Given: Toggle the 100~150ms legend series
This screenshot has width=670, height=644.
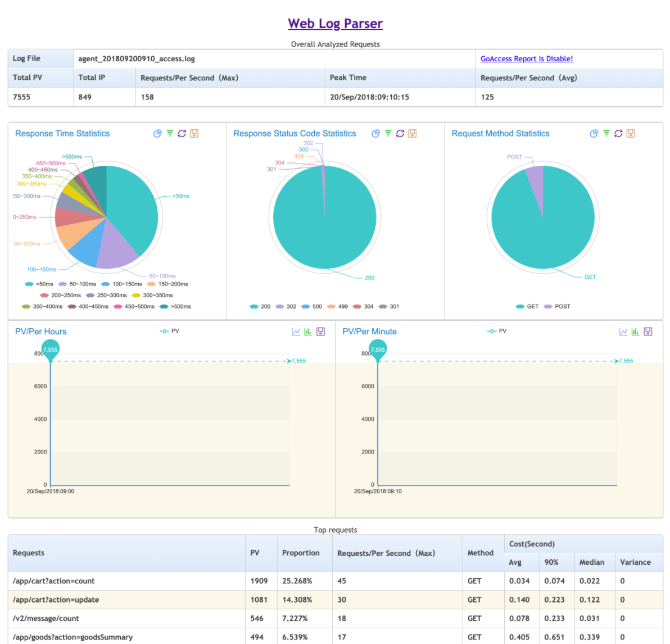Looking at the screenshot, I should pos(121,284).
